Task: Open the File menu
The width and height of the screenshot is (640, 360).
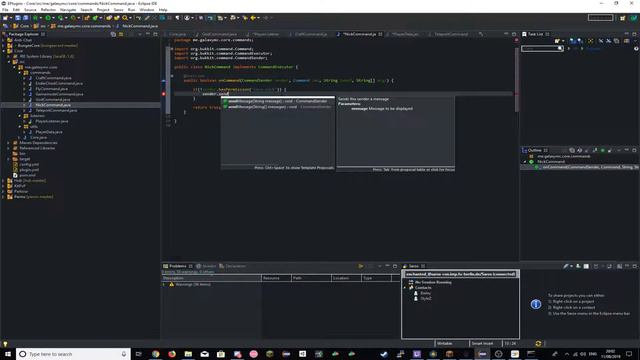Action: click(5, 9)
